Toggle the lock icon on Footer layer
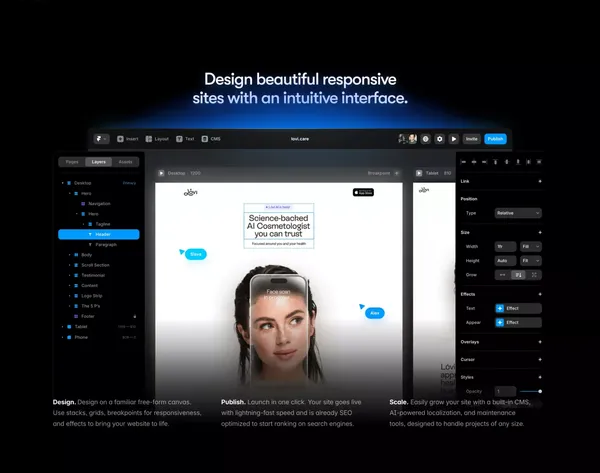 (x=134, y=316)
